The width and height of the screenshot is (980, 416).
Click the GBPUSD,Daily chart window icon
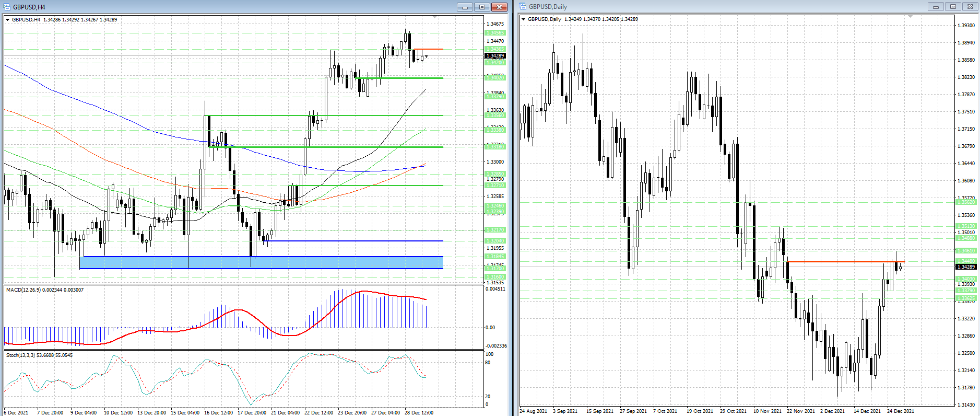tap(523, 7)
